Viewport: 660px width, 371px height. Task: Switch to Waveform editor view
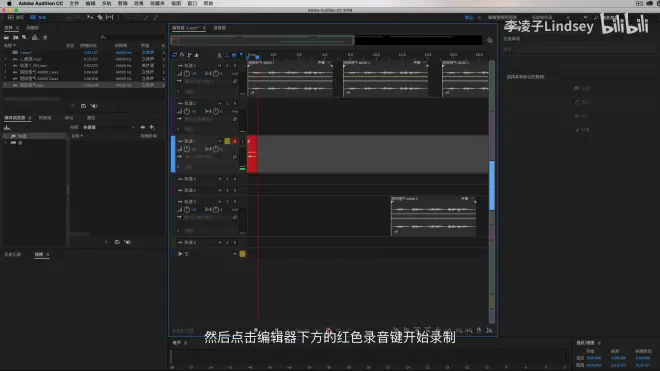(16, 17)
